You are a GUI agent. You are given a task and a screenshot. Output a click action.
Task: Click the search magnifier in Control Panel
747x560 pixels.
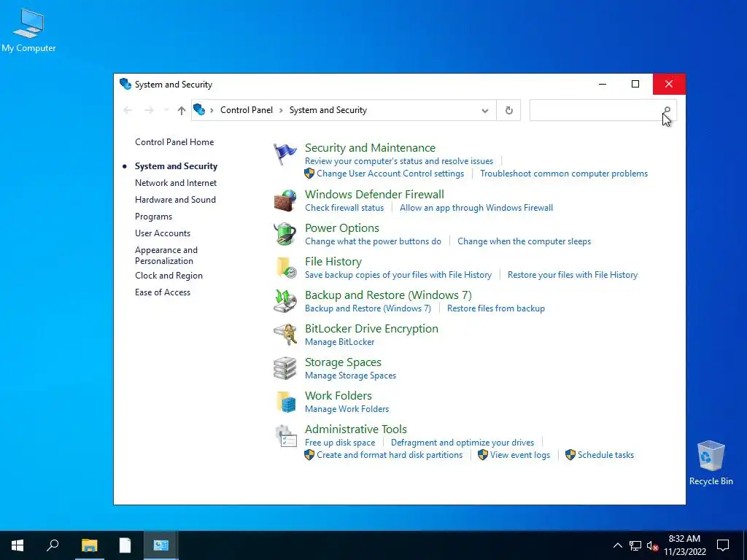click(667, 111)
